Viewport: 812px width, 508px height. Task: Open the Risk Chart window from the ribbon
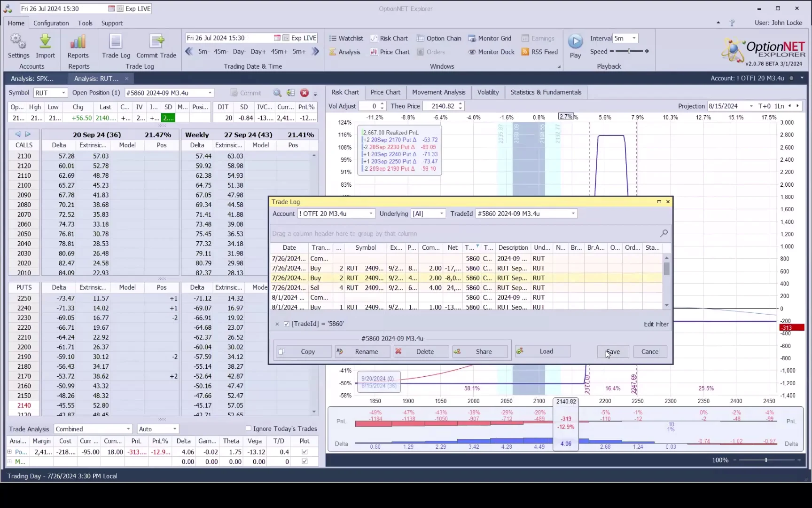point(389,39)
